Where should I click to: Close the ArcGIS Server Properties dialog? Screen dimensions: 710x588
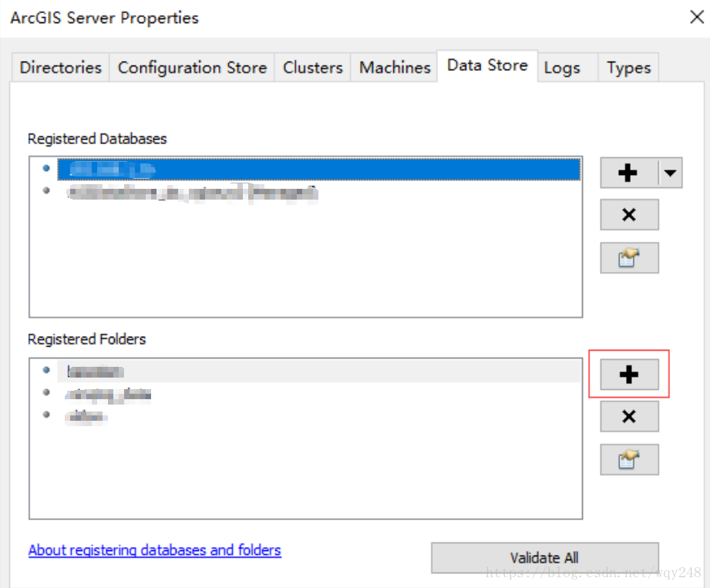point(696,17)
